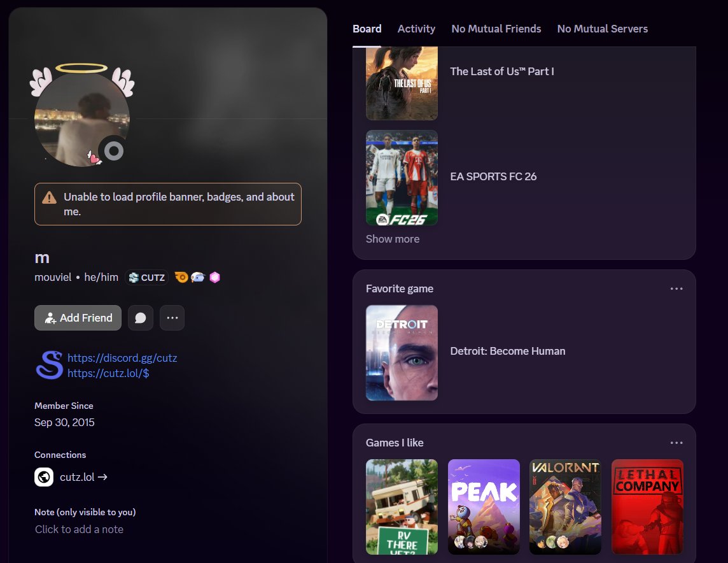Click the Favorite game heading

click(399, 289)
